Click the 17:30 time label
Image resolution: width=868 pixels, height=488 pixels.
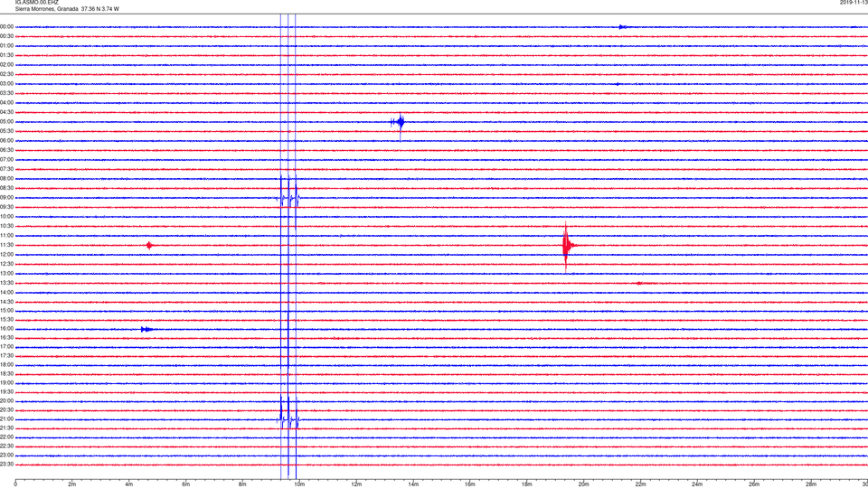[6, 356]
